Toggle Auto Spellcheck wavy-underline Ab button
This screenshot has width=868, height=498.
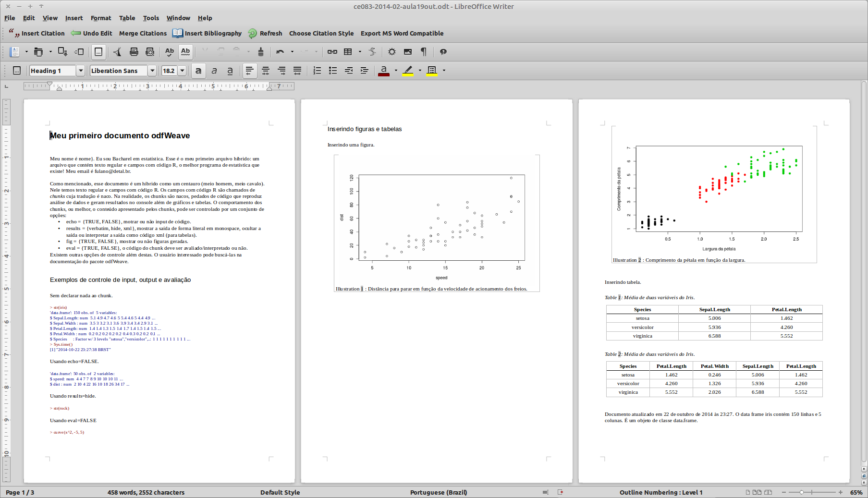point(185,52)
